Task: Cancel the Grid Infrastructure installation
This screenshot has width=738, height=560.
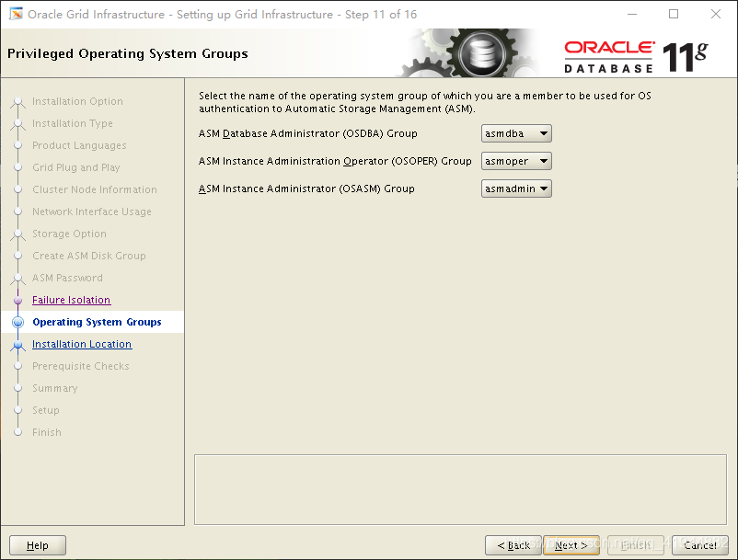Action: coord(700,545)
